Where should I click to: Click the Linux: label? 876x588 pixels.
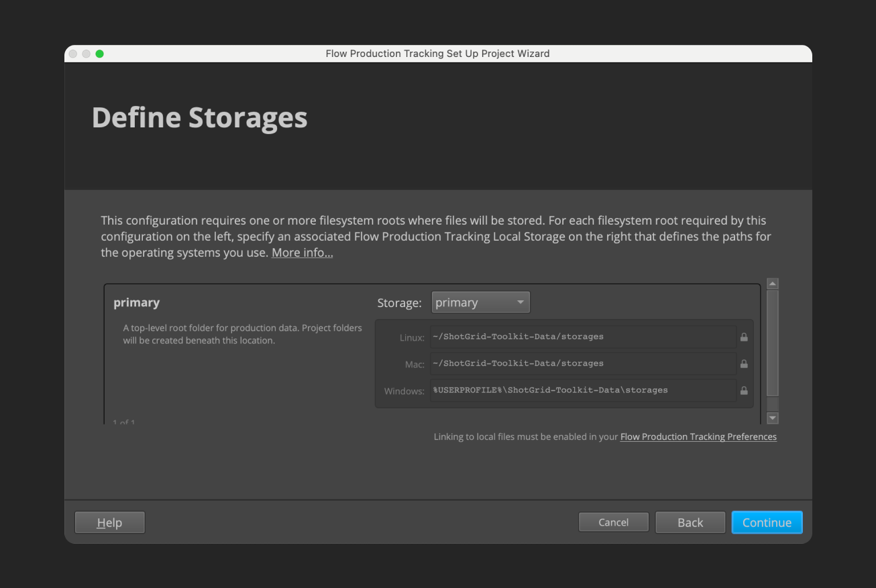[x=412, y=337]
